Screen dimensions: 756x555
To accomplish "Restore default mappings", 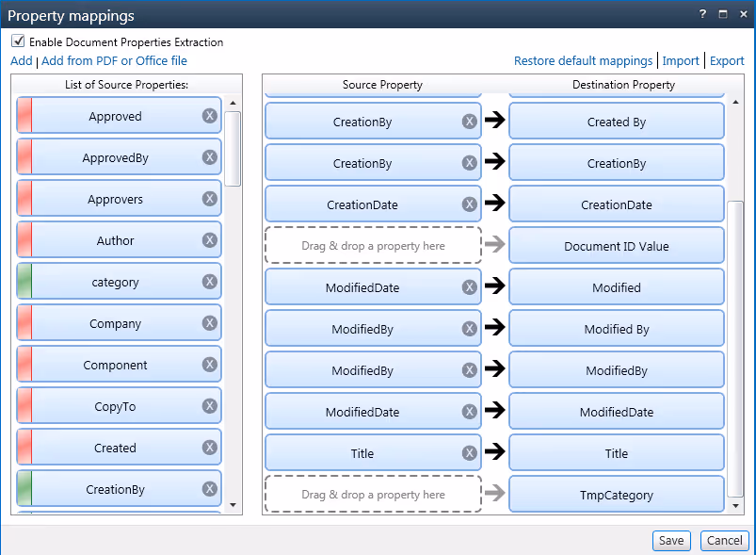I will [583, 60].
